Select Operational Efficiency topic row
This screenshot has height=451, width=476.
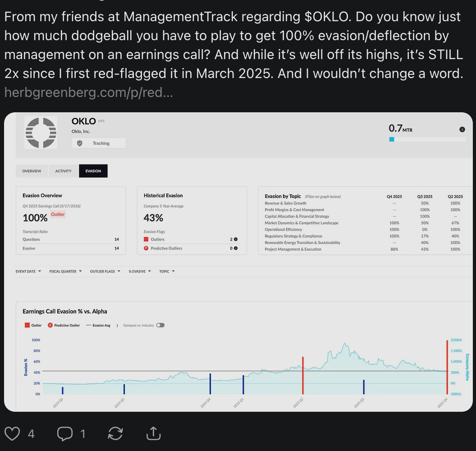(364, 230)
